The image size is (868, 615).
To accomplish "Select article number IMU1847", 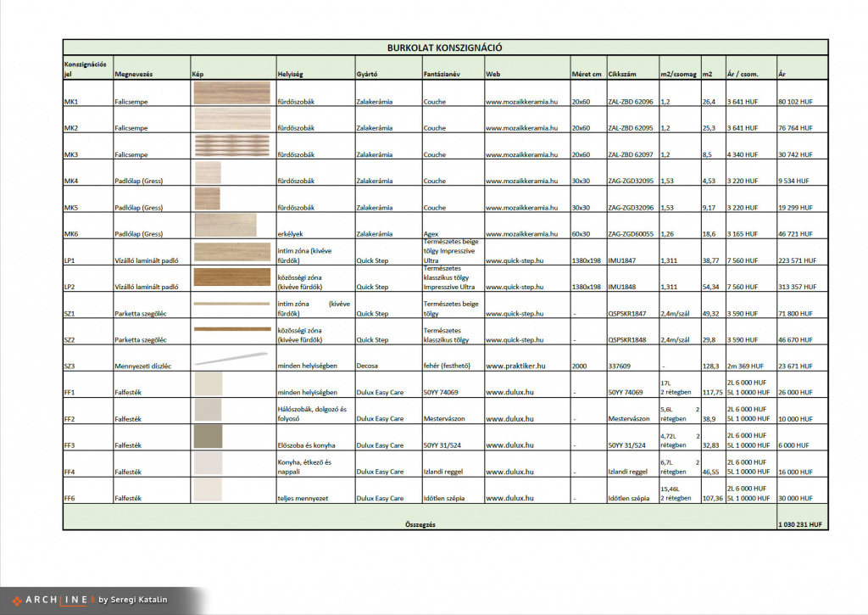I will tap(621, 260).
